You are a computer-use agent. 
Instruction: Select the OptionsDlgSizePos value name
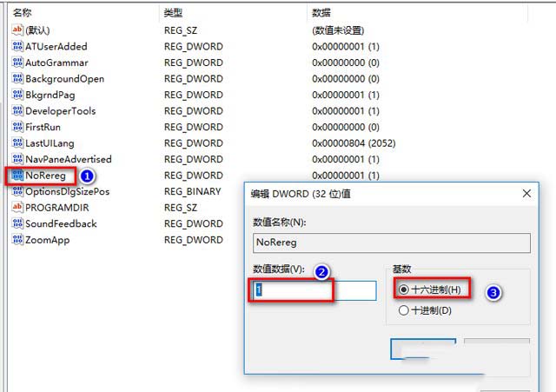pos(68,191)
